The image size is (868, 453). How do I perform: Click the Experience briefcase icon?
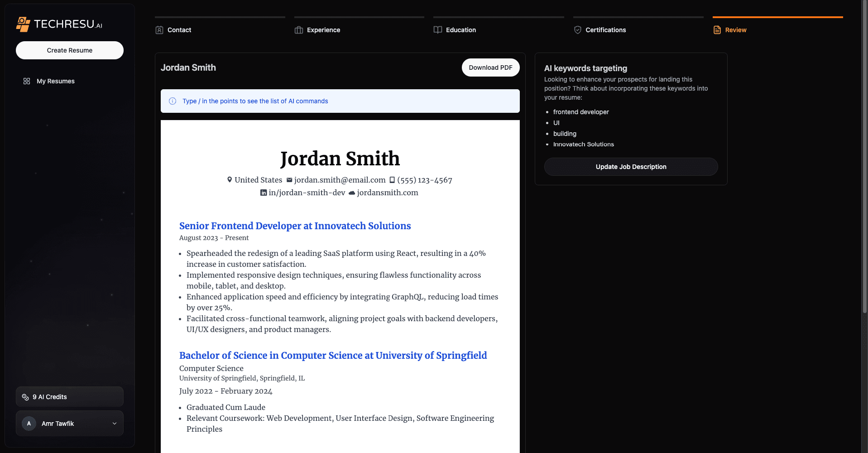click(299, 30)
